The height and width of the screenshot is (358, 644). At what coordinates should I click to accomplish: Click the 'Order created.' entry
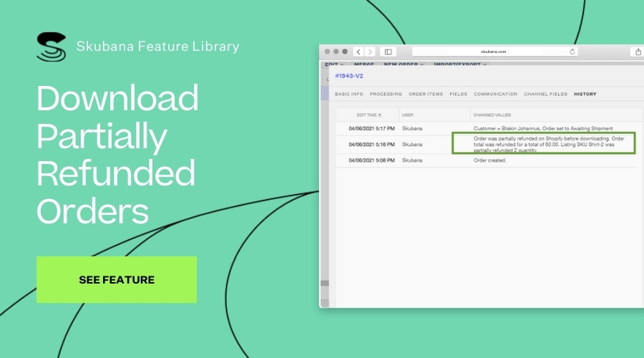489,160
